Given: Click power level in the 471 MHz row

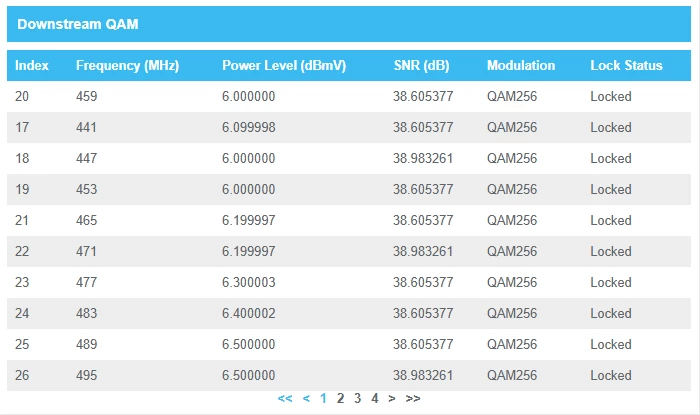Looking at the screenshot, I should (249, 251).
